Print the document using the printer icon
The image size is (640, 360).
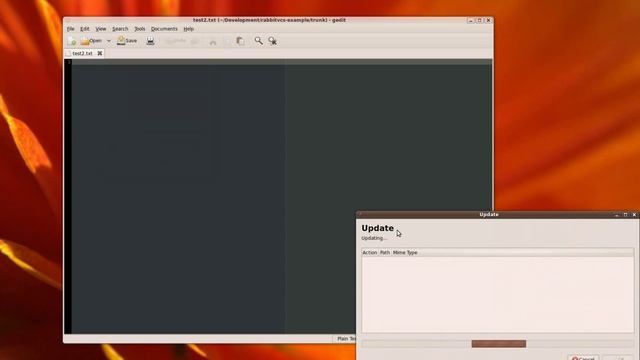[x=150, y=41]
